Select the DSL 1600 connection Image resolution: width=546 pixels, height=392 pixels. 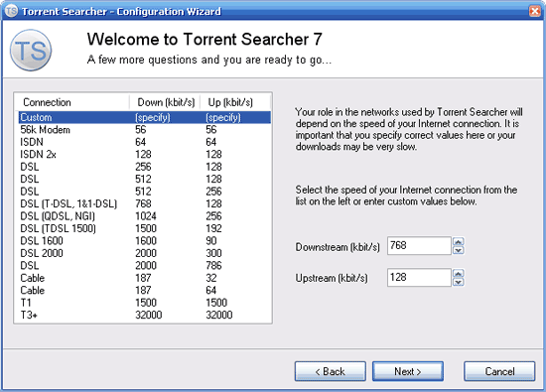pos(145,241)
